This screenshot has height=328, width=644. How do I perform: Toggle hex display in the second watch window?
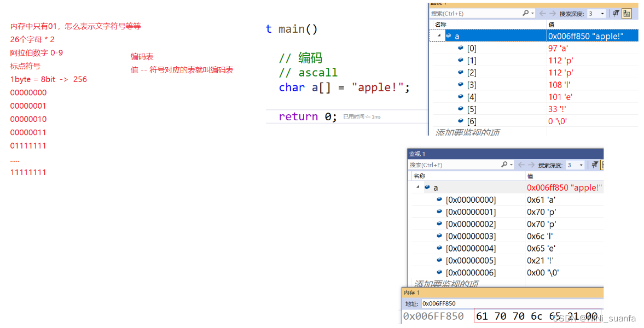[x=602, y=165]
